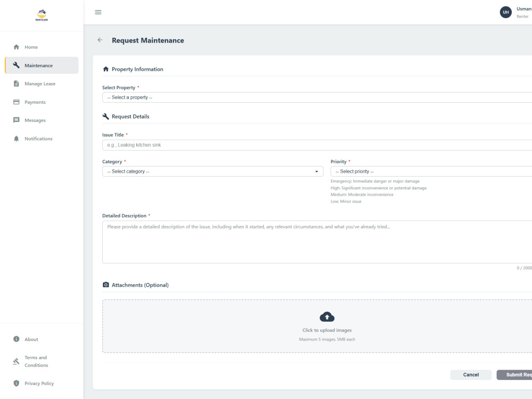Image resolution: width=532 pixels, height=399 pixels.
Task: Click the Notifications bell icon
Action: click(16, 138)
